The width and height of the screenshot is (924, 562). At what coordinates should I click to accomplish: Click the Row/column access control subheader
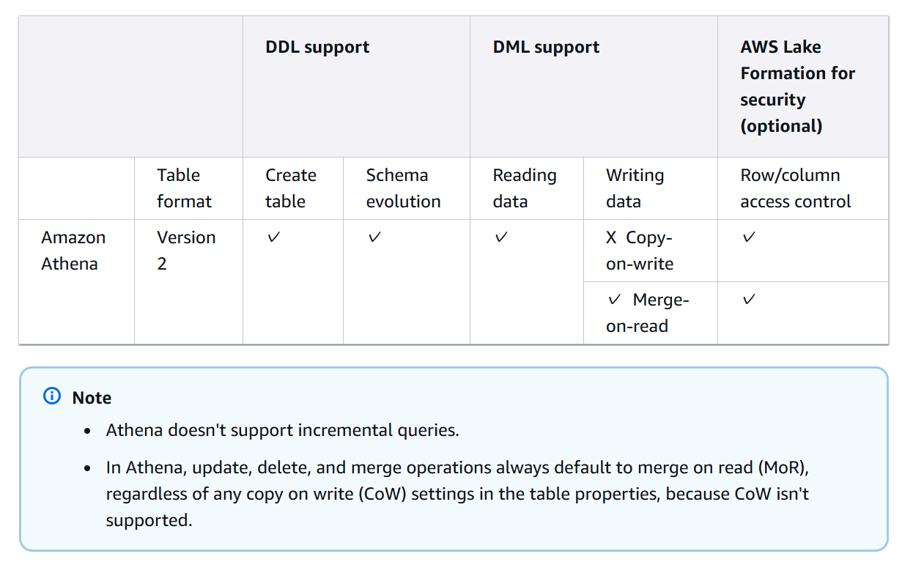(x=795, y=188)
